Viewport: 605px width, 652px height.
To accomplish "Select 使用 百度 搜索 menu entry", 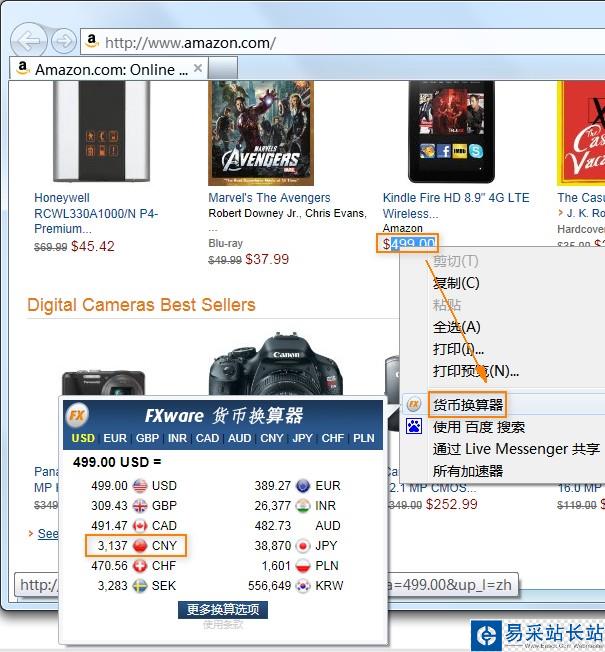I will click(479, 427).
